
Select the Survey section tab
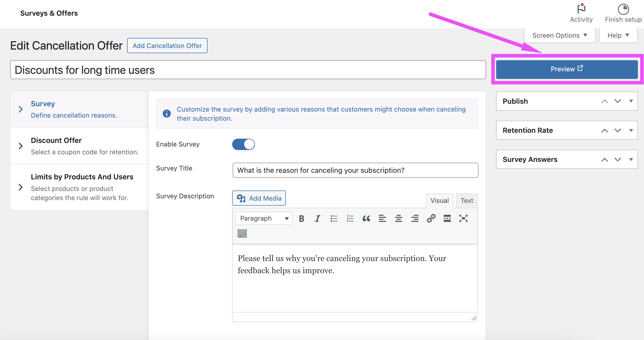click(79, 110)
